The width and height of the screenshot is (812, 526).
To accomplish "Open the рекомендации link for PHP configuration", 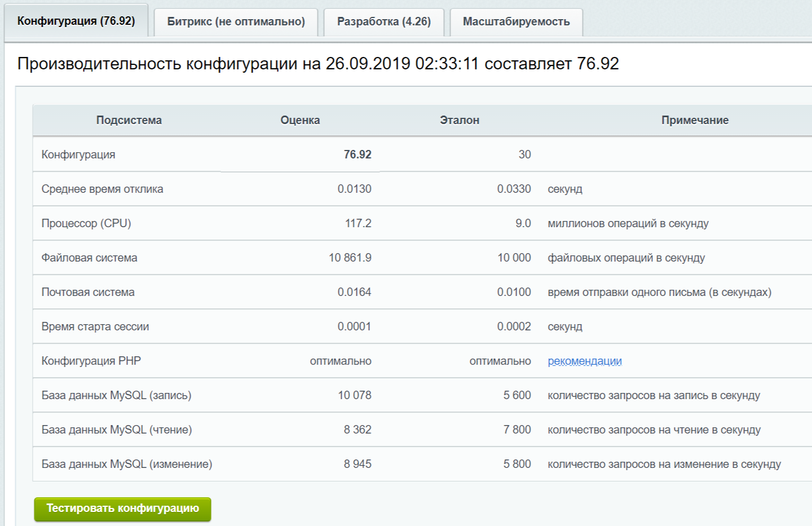I will 584,361.
